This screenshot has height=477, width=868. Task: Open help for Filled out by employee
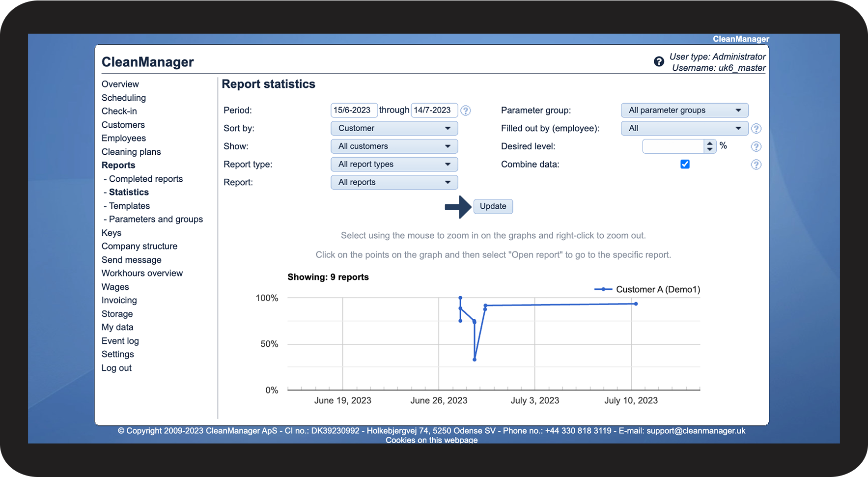pyautogui.click(x=756, y=129)
